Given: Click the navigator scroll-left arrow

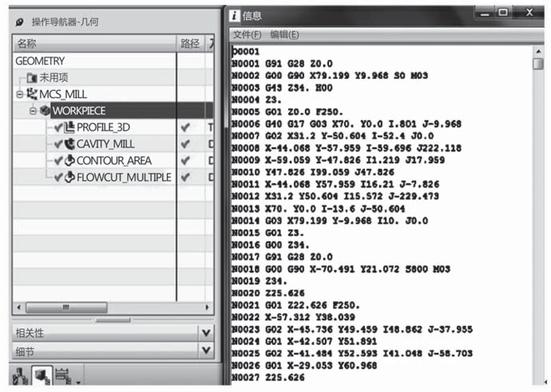Looking at the screenshot, I should [19, 308].
